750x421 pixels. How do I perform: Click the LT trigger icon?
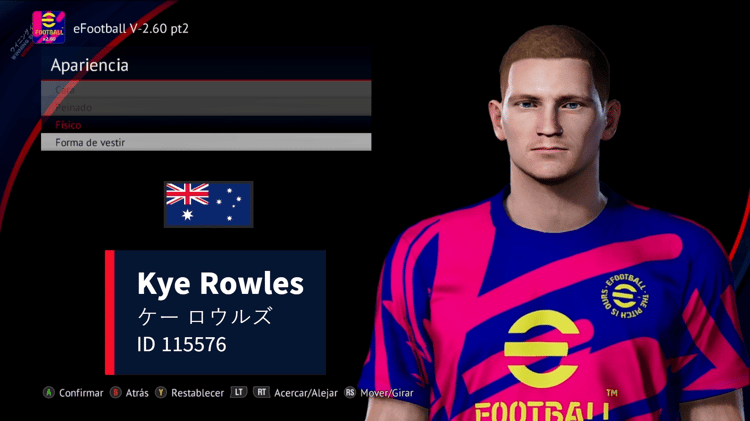[x=238, y=392]
